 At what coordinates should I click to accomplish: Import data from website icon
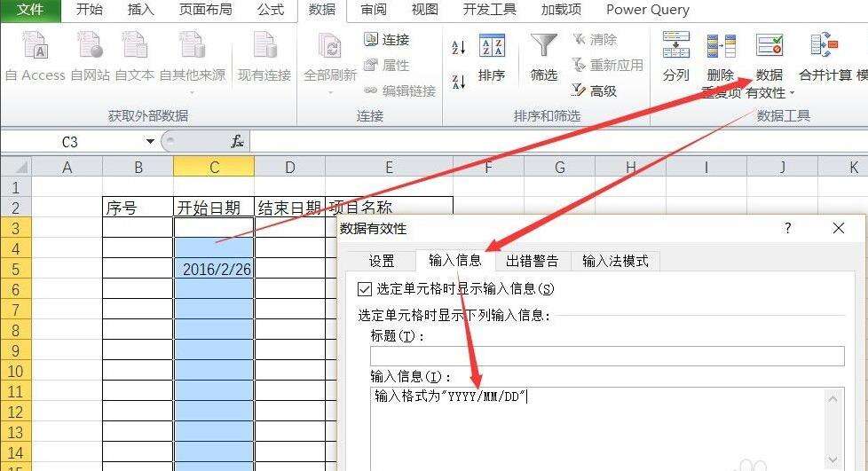(91, 45)
